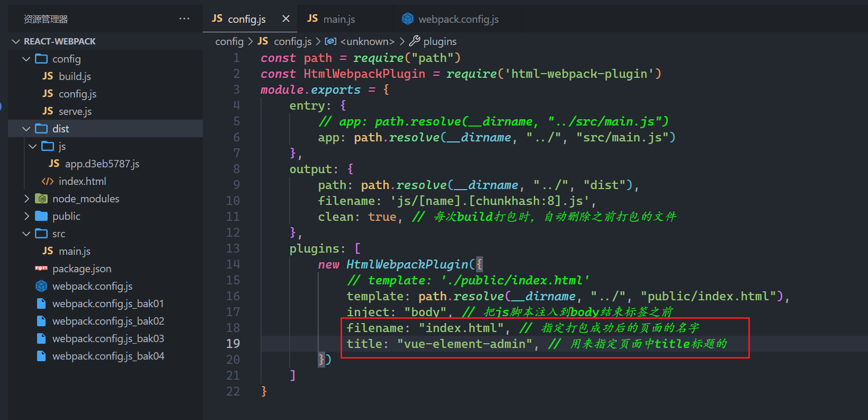Click the webpack icon beside webpack.config.js in explorer
This screenshot has height=420, width=868.
tap(41, 286)
